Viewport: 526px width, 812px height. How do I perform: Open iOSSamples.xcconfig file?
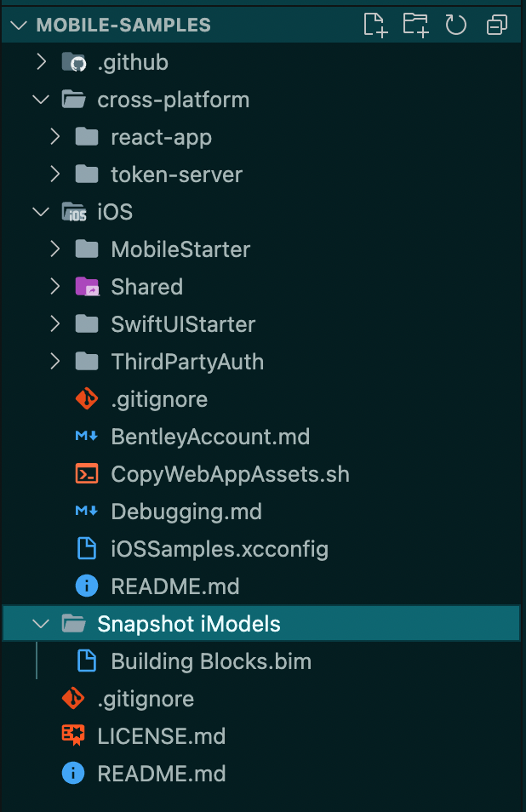[220, 549]
